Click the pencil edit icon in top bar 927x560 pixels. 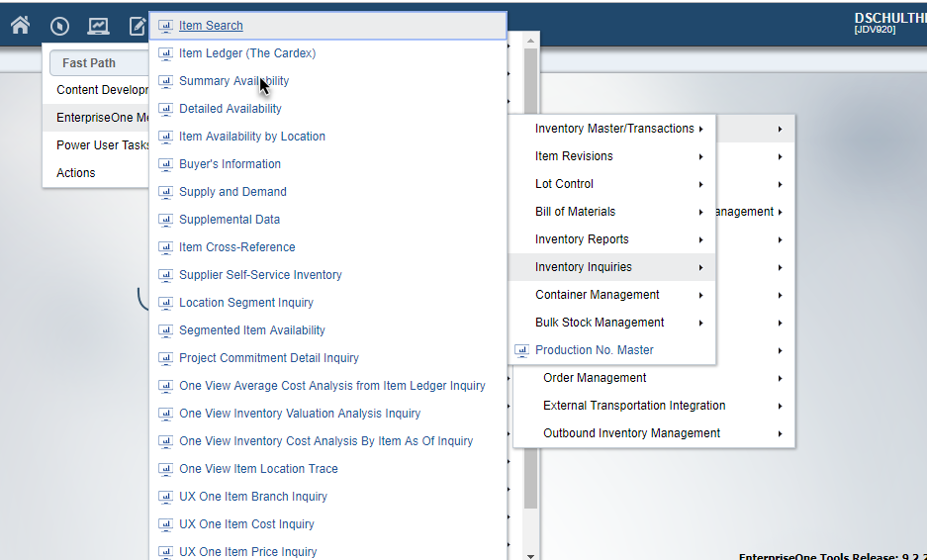(x=137, y=27)
